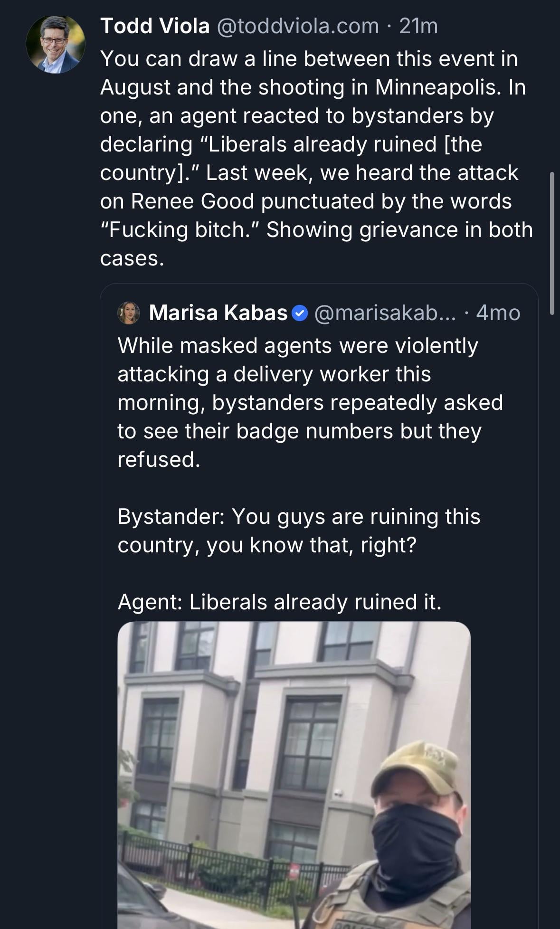Open Marisa Kabas's small avatar
Image resolution: width=560 pixels, height=929 pixels.
(129, 313)
